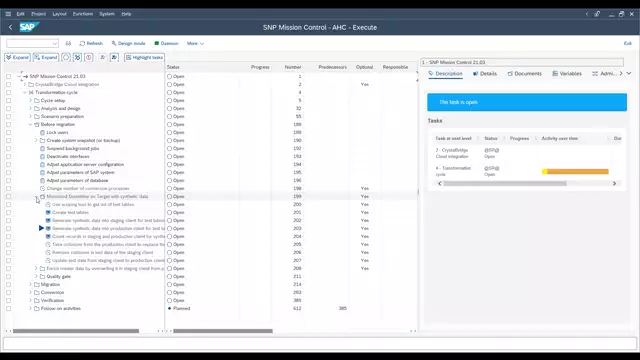Screen dimensions: 640x360
Task: Click the task icon of Suspend background jobs
Action: click(x=42, y=149)
